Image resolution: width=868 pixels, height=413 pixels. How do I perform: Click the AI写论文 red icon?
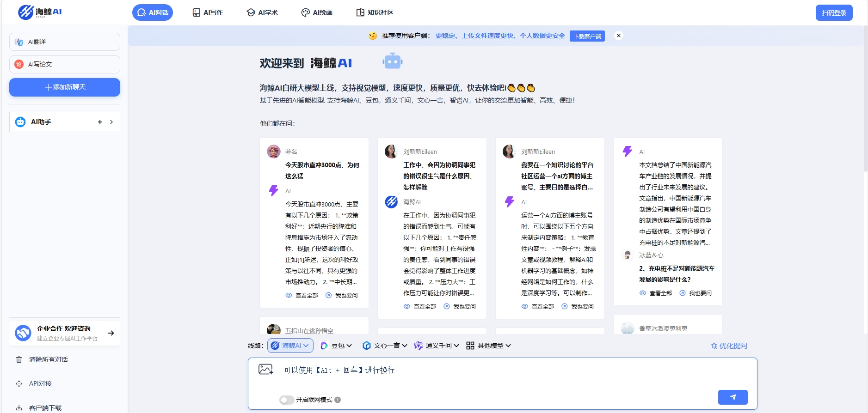point(19,64)
